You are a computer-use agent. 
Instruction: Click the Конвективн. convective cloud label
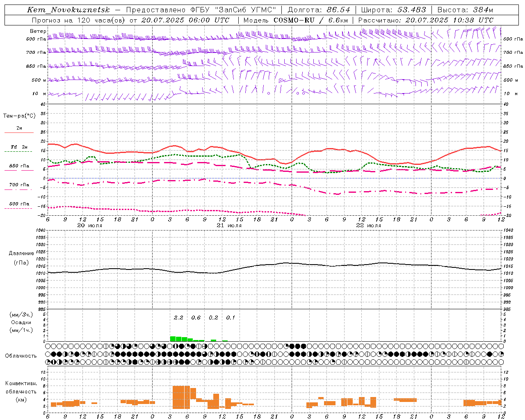coord(21,383)
